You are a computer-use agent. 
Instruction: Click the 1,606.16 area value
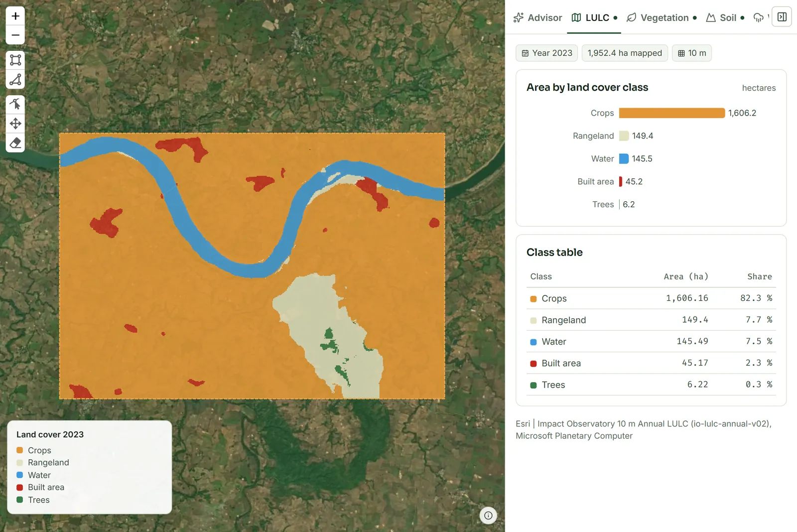coord(687,298)
